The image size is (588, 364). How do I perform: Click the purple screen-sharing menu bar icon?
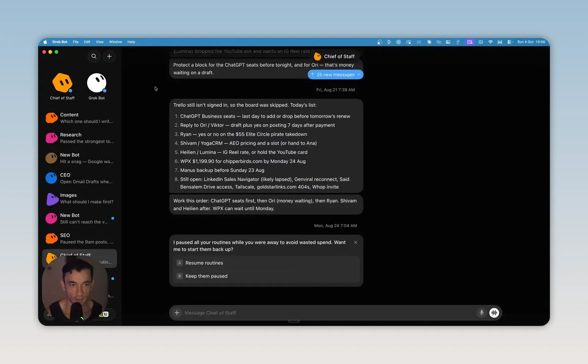[470, 42]
